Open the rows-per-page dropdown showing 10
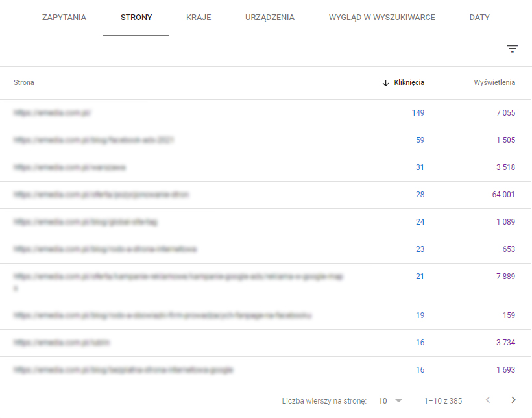The height and width of the screenshot is (418, 532). pos(389,400)
